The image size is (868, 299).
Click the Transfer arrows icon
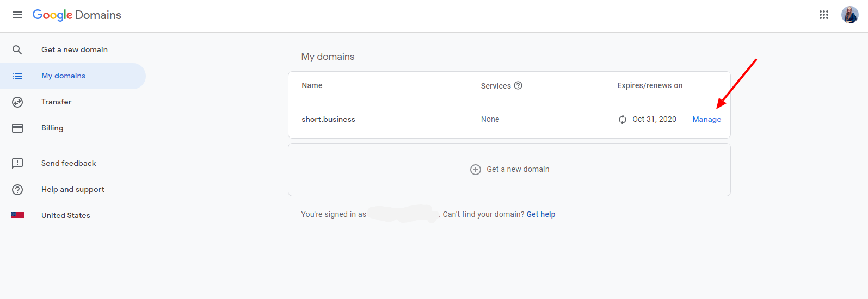point(17,102)
